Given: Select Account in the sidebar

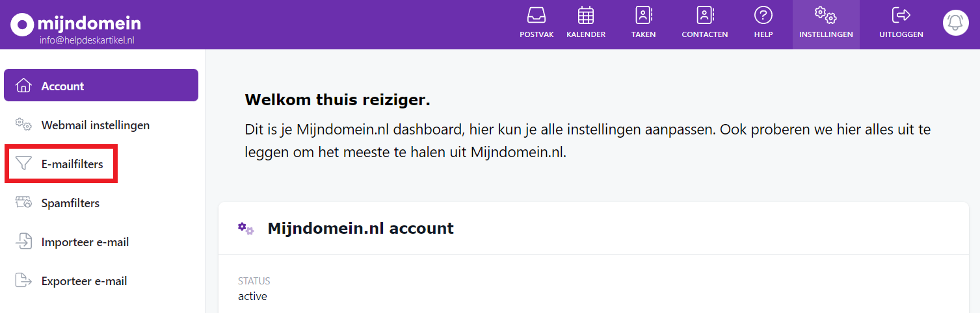Looking at the screenshot, I should point(62,86).
